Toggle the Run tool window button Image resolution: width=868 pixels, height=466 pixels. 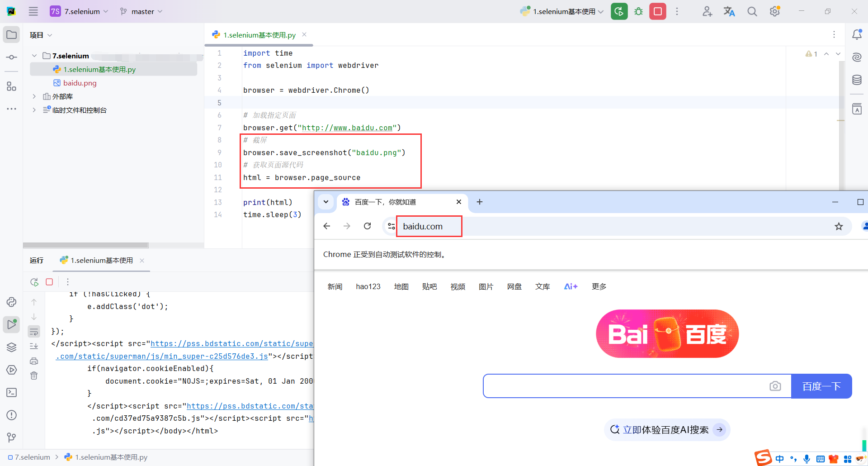click(11, 324)
